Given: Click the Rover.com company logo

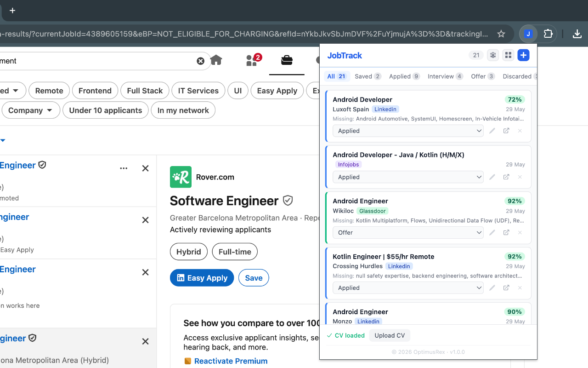Looking at the screenshot, I should point(181,177).
